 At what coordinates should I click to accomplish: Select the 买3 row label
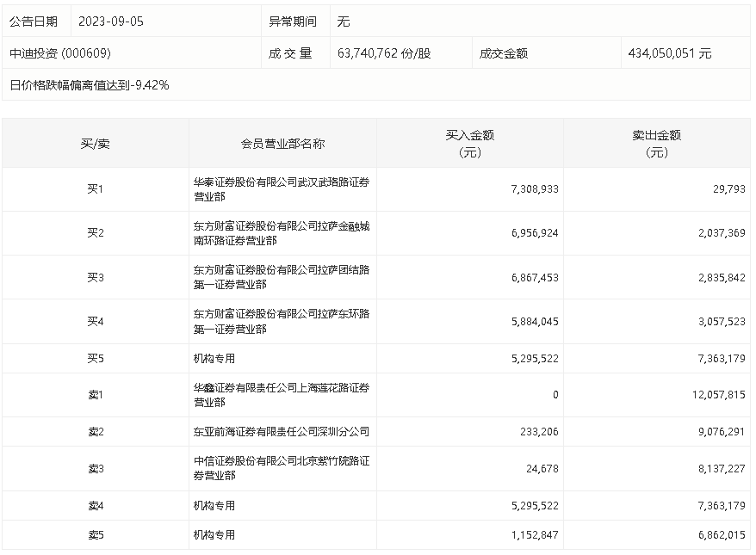pos(95,277)
